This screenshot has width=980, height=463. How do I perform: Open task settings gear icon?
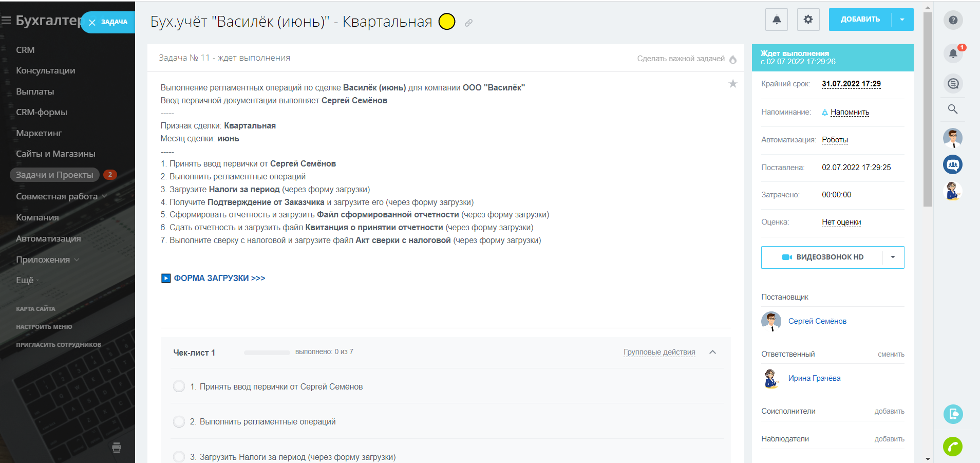(808, 20)
